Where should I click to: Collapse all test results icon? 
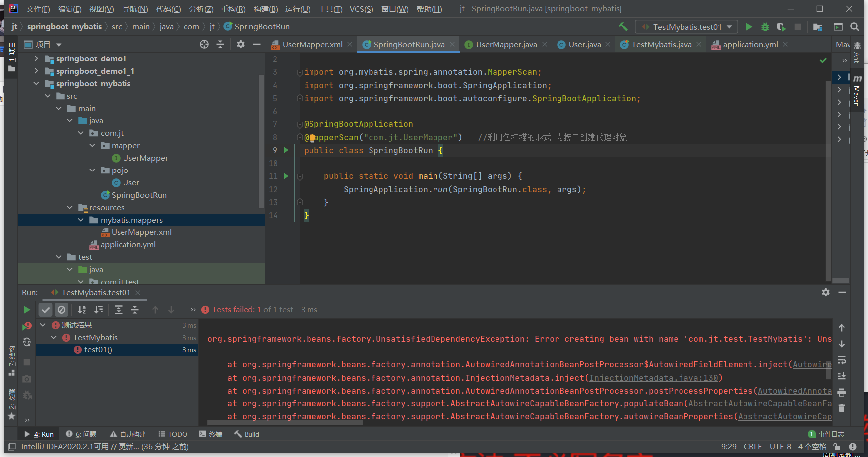(x=135, y=310)
